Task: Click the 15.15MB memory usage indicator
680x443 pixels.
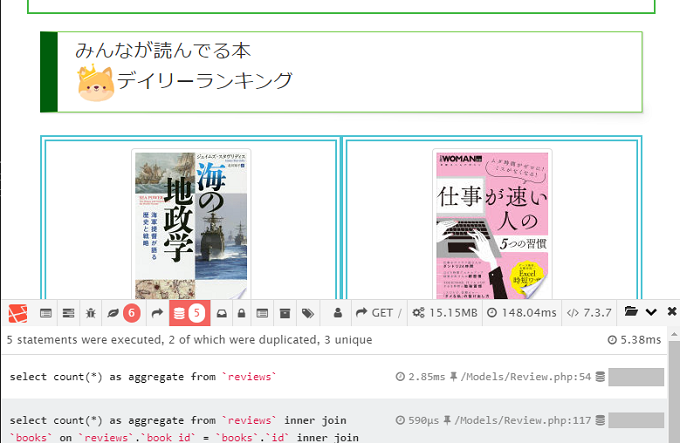Action: (445, 313)
